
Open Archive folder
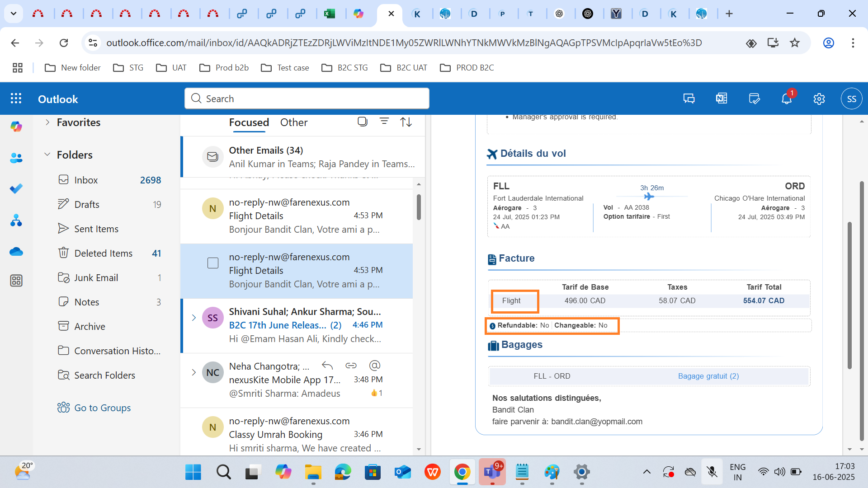(108, 326)
